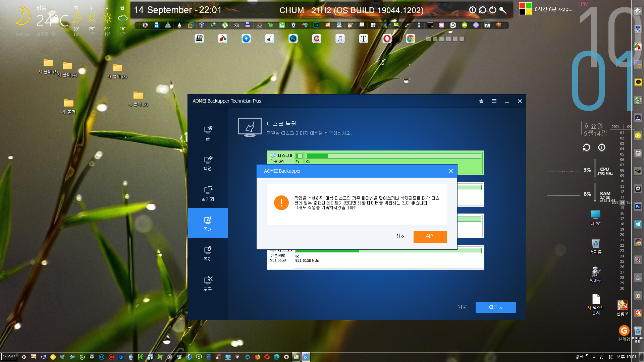This screenshot has width=644, height=362.
Task: Open the 한게임 desktop shortcut
Action: tap(624, 333)
